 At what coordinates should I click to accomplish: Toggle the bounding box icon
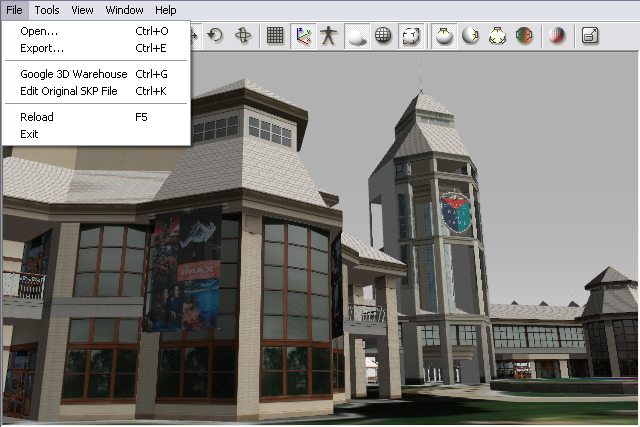[x=410, y=36]
